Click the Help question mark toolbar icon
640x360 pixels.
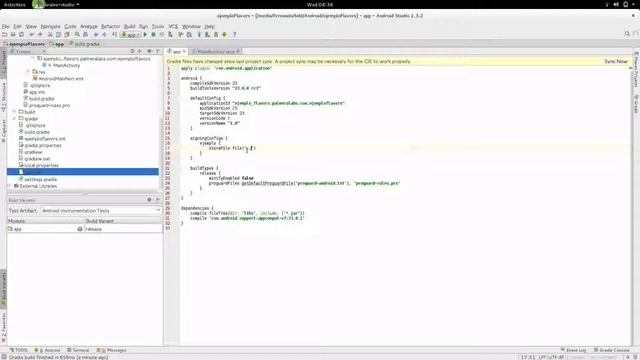tap(234, 35)
